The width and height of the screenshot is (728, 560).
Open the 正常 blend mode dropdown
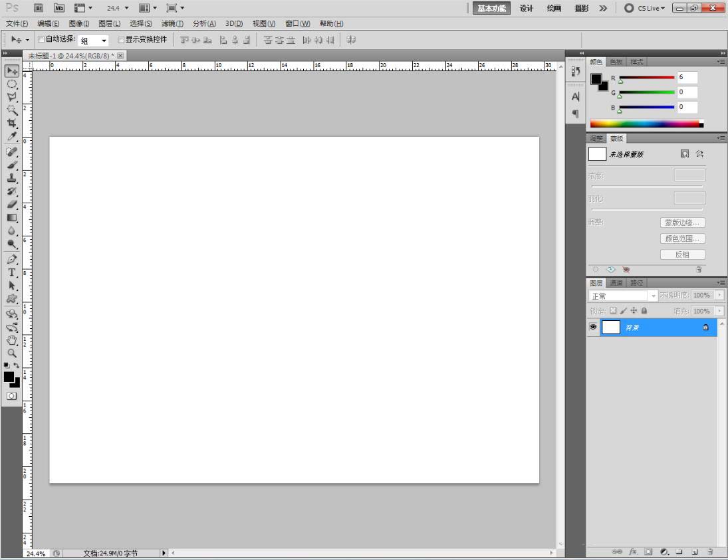pyautogui.click(x=622, y=296)
